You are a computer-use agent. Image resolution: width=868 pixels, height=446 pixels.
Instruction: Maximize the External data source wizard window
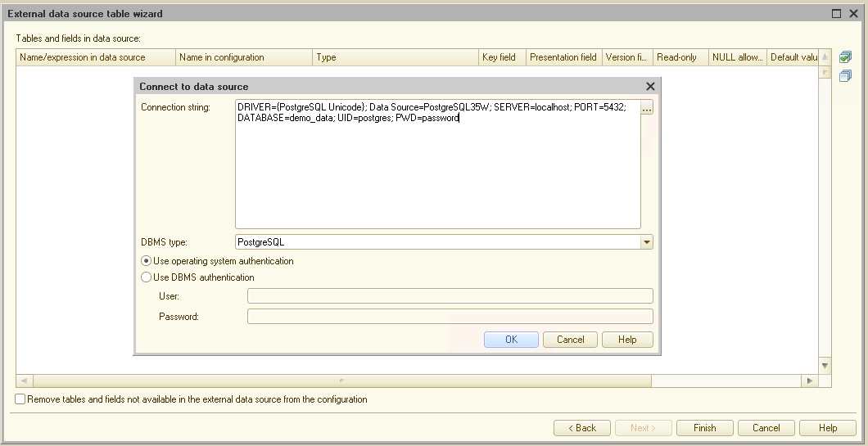(x=836, y=14)
